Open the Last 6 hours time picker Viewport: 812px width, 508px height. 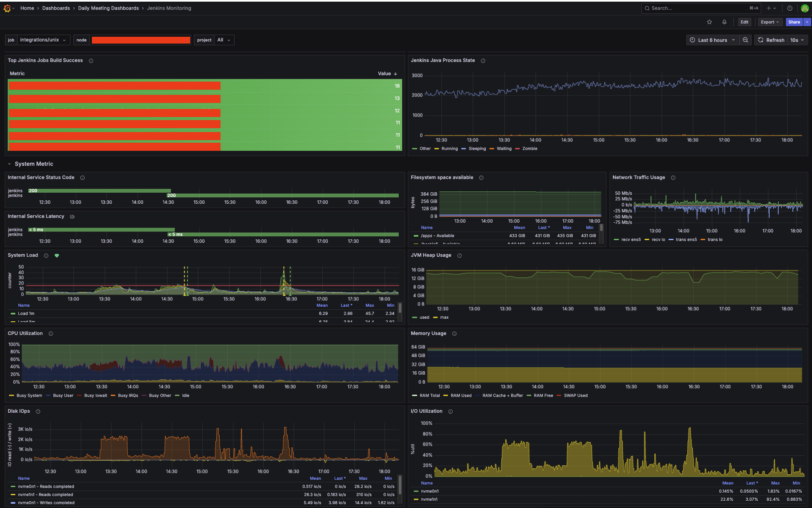point(712,40)
